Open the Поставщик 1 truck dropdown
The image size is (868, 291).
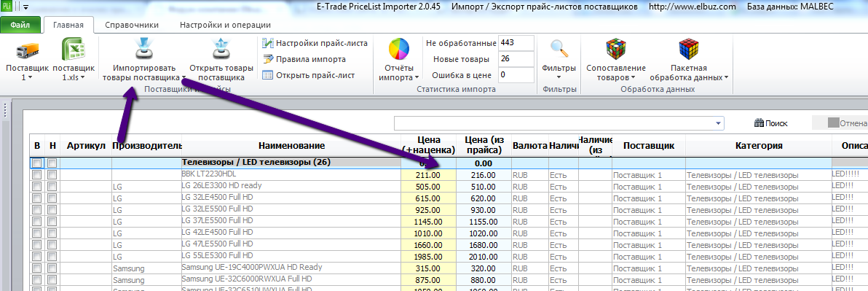(27, 59)
